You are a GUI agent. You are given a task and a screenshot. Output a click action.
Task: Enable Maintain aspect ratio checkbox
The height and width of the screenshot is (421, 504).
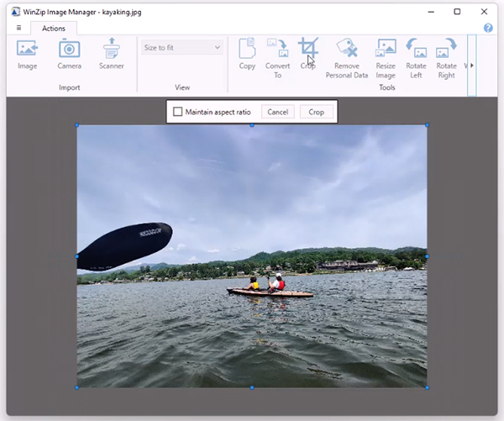coord(178,112)
